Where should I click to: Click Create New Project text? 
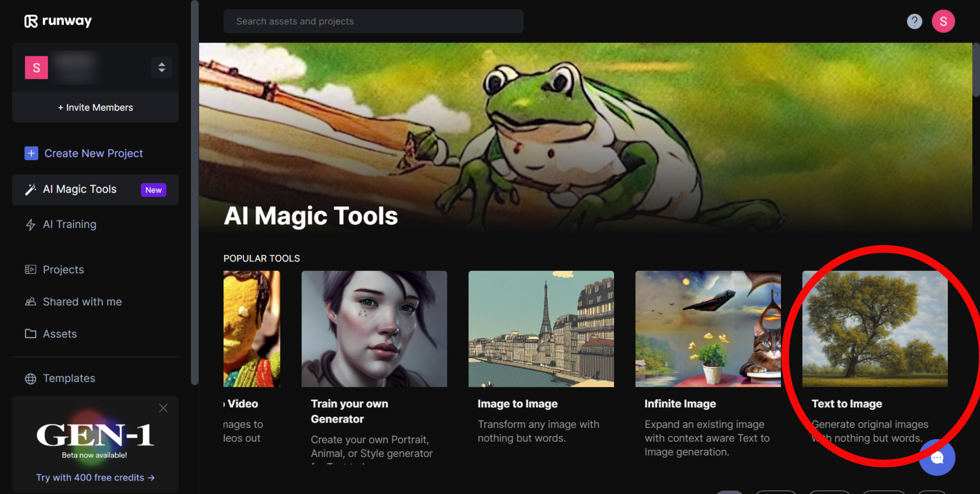94,153
